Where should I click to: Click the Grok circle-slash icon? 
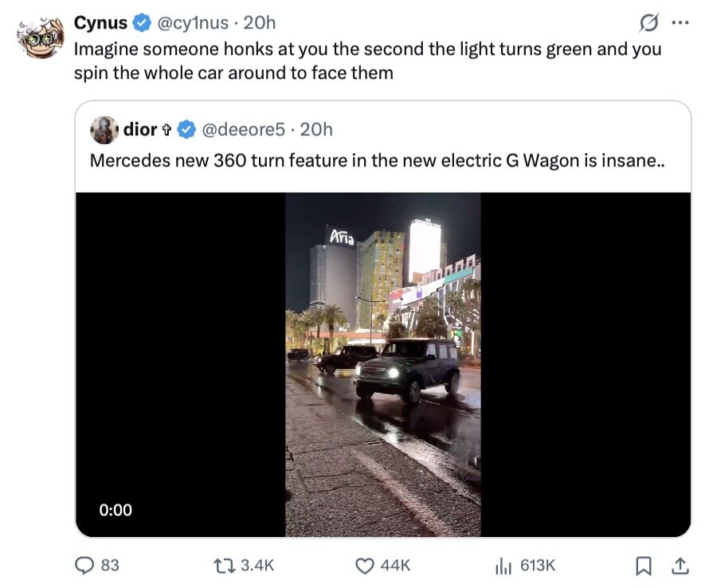click(x=648, y=24)
